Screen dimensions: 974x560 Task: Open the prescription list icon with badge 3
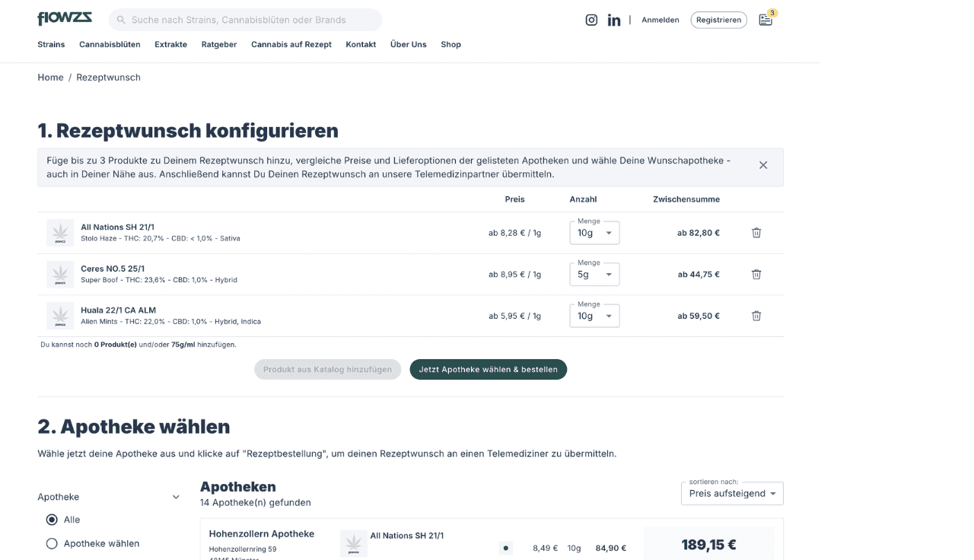coord(766,19)
